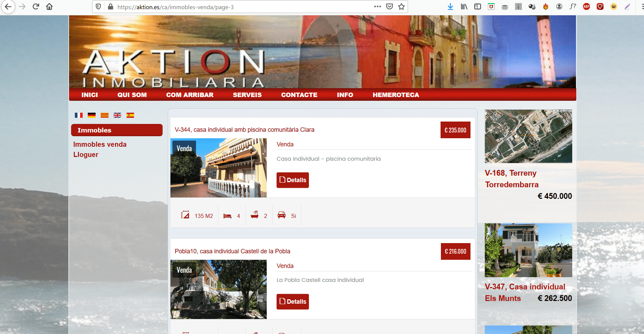
Task: Open tracking protection shield in address bar
Action: tap(98, 7)
